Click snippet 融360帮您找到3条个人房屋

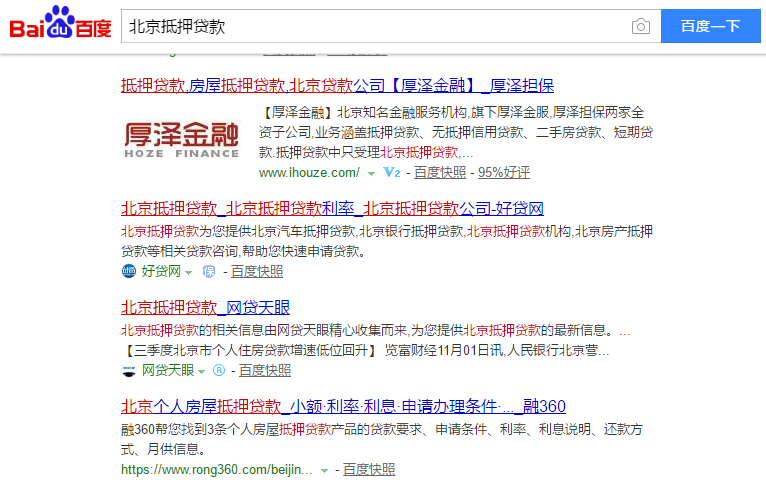point(382,439)
